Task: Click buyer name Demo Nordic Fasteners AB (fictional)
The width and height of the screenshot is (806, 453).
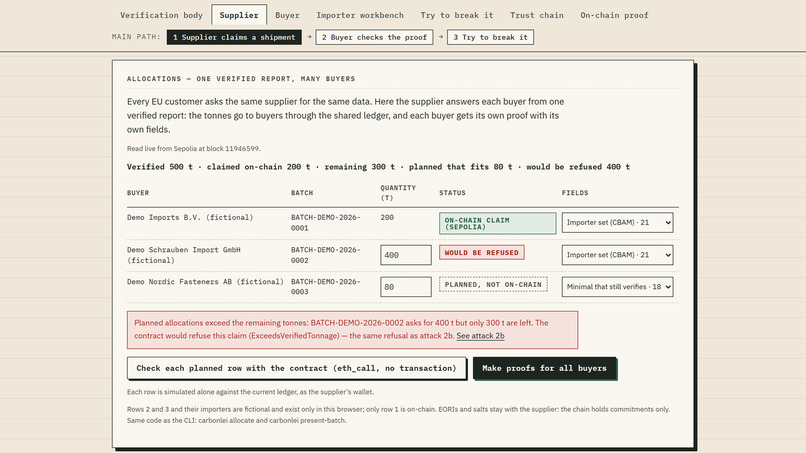Action: 205,282
